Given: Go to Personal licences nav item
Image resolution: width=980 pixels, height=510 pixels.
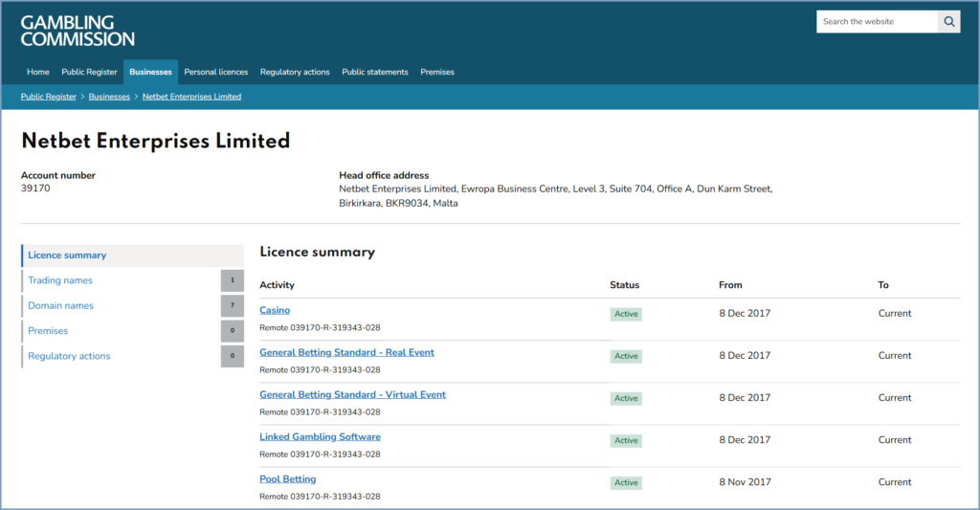Looking at the screenshot, I should click(216, 72).
